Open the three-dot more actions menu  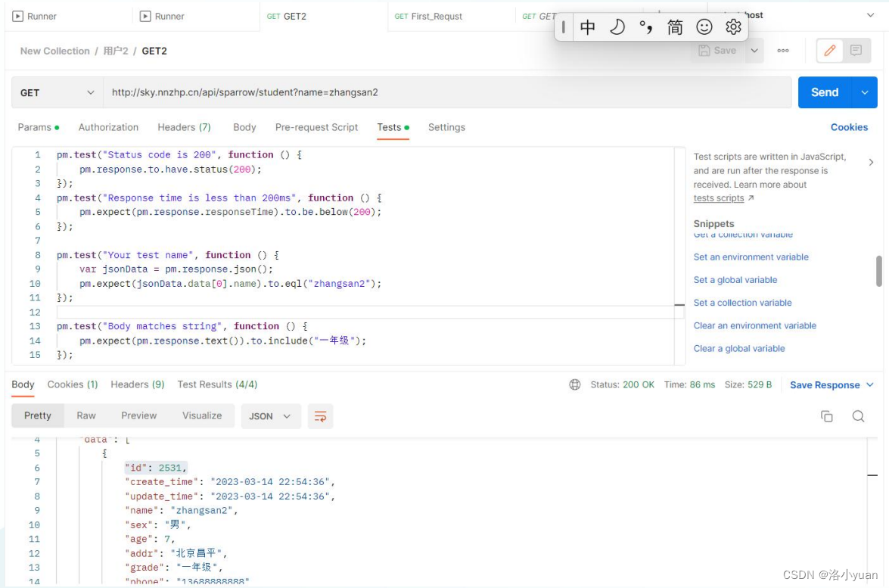click(783, 51)
